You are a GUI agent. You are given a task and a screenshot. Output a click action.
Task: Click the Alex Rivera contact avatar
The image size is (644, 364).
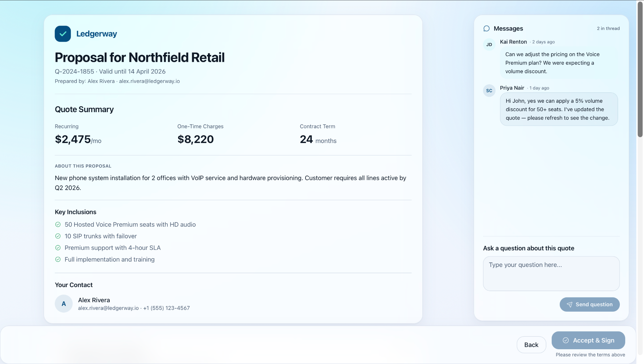tap(64, 304)
